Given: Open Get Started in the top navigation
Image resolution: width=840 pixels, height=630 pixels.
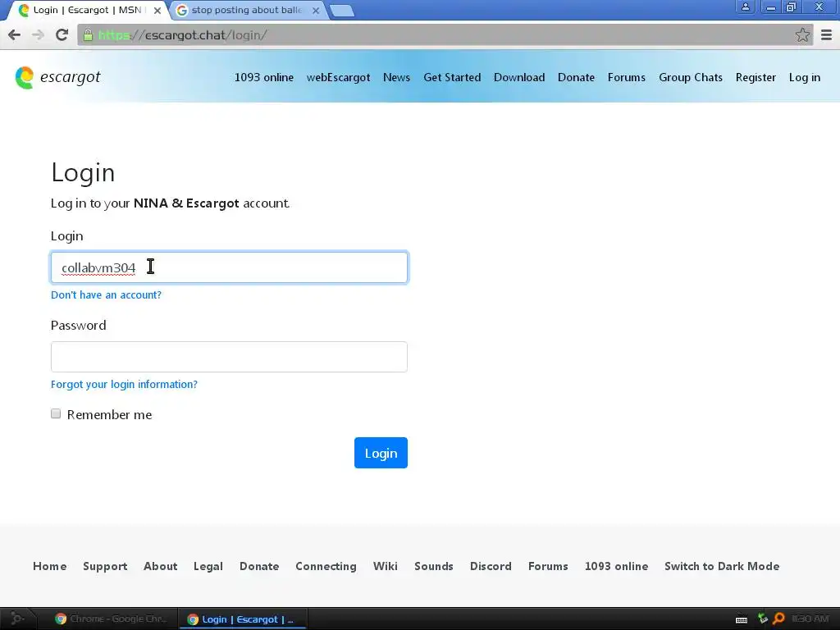Looking at the screenshot, I should (x=452, y=77).
